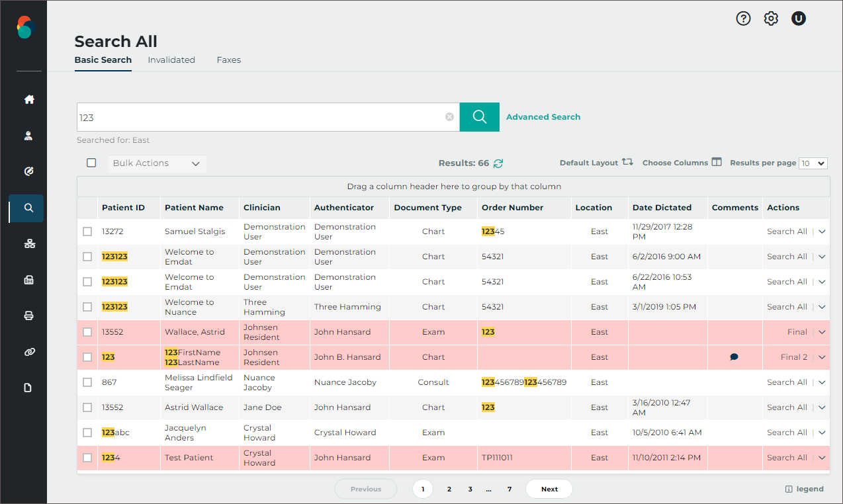Open the printer icon in sidebar
Screen dimensions: 843x504
pos(28,315)
